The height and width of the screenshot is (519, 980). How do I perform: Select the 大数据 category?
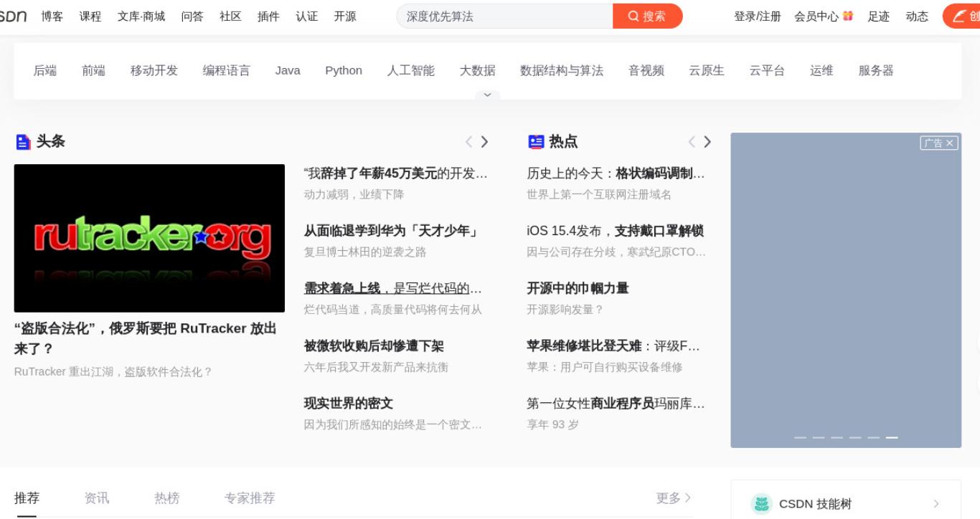pyautogui.click(x=478, y=70)
